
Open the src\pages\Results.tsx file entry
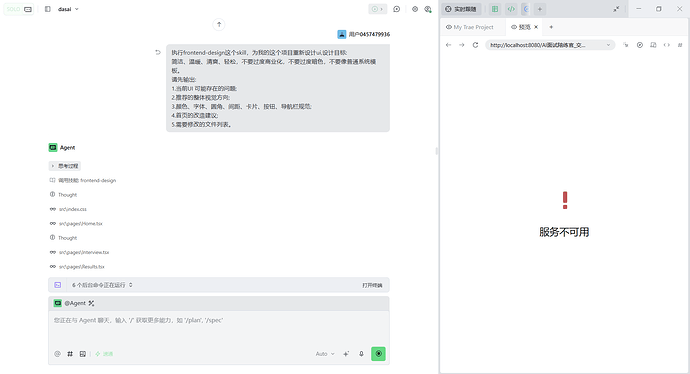click(x=77, y=267)
